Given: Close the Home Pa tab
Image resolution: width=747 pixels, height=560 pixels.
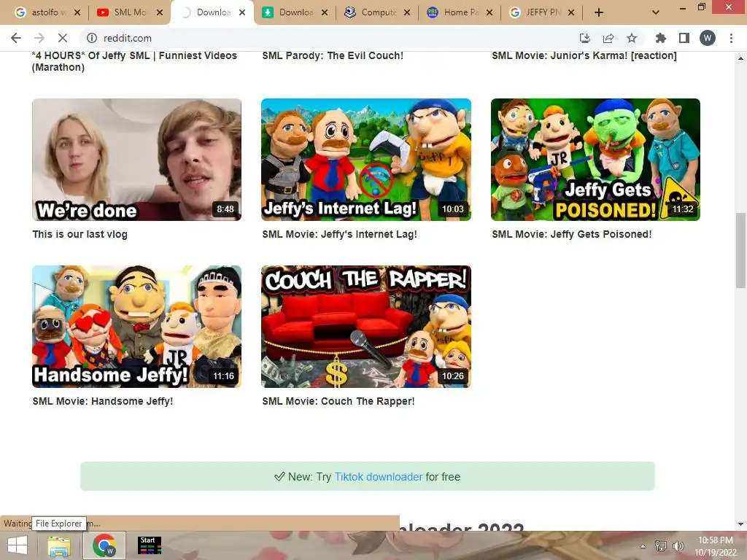Looking at the screenshot, I should (489, 12).
